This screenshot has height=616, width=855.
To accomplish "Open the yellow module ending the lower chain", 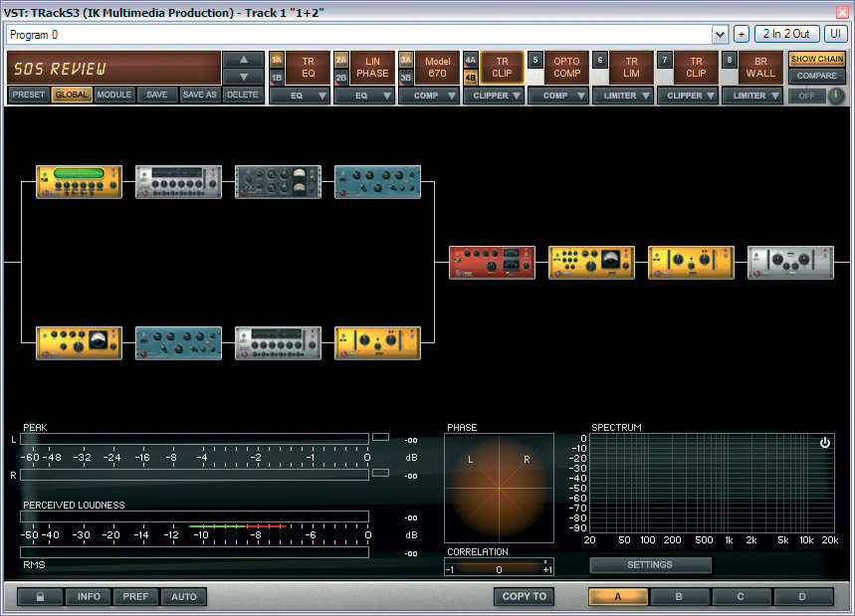I will coord(377,343).
